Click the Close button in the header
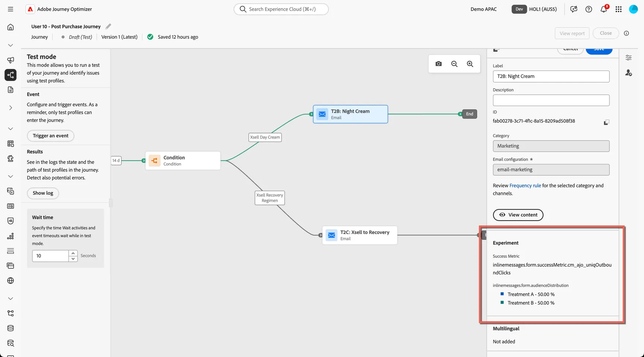 (606, 33)
